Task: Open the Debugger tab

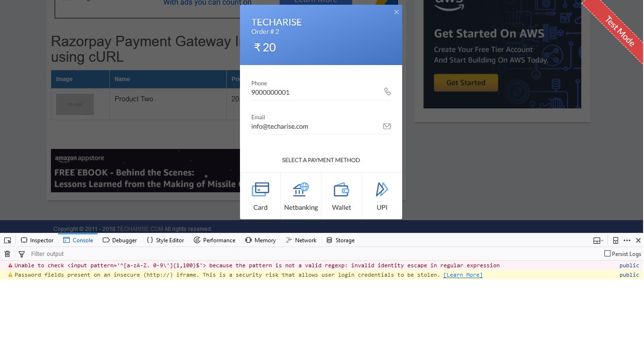Action: [120, 240]
